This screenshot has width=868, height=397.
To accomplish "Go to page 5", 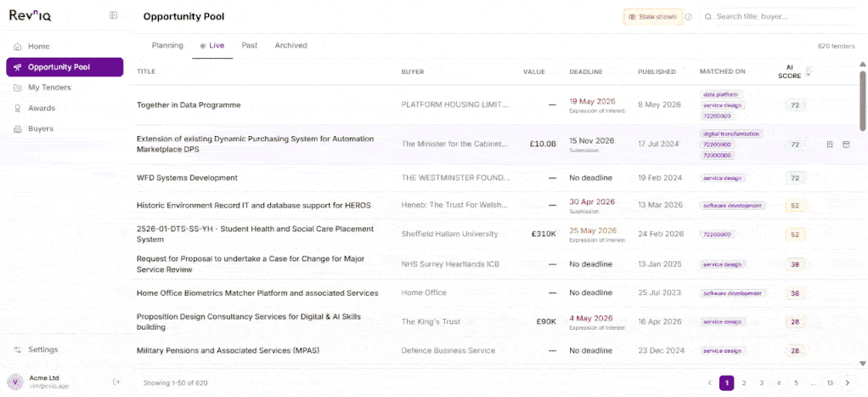I will [x=796, y=383].
